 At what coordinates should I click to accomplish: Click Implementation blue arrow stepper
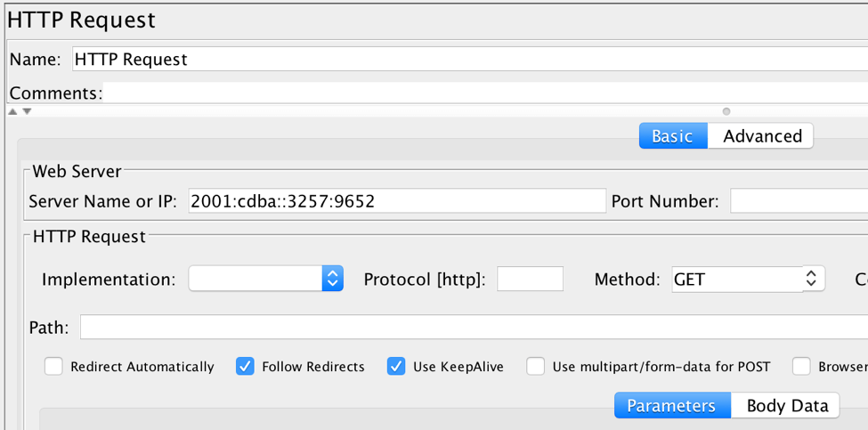[333, 279]
